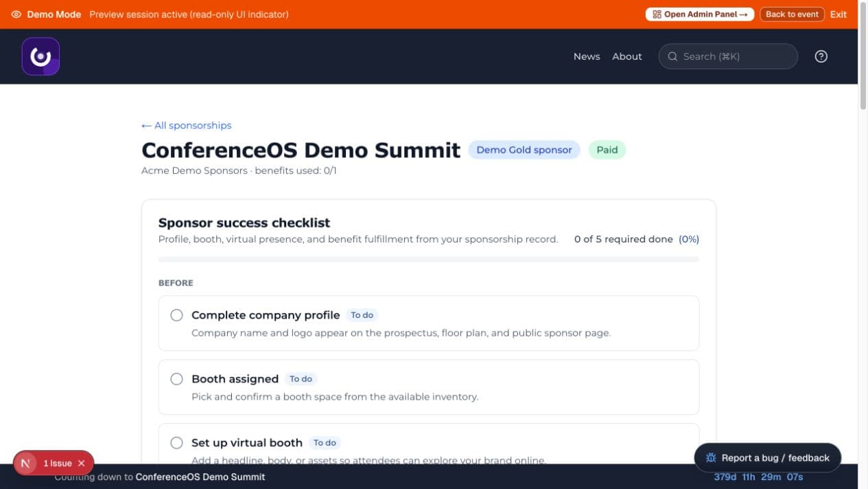868x489 pixels.
Task: Click the Demo Gold sponsor badge
Action: [x=524, y=150]
